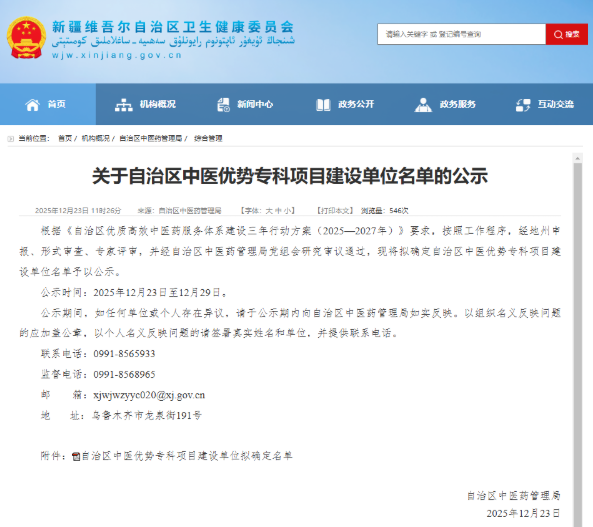Click the Uyghur script site title
Viewport: 593px width, 527px height.
[x=173, y=42]
